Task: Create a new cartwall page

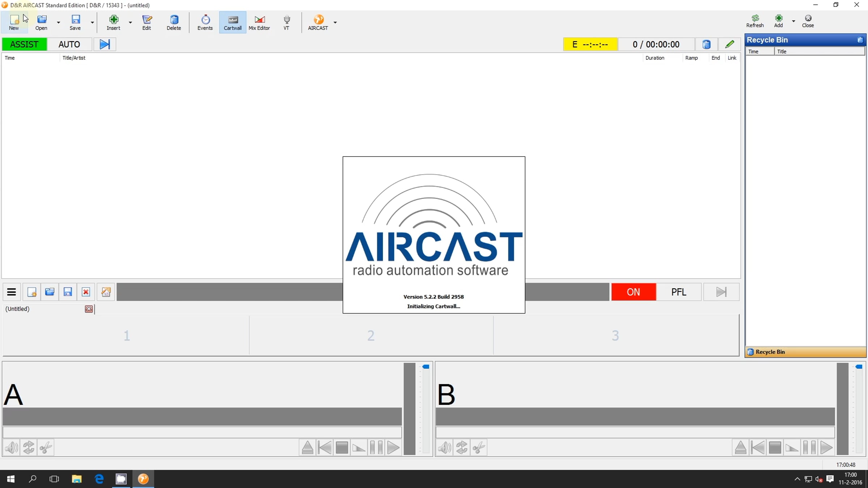Action: click(x=32, y=292)
